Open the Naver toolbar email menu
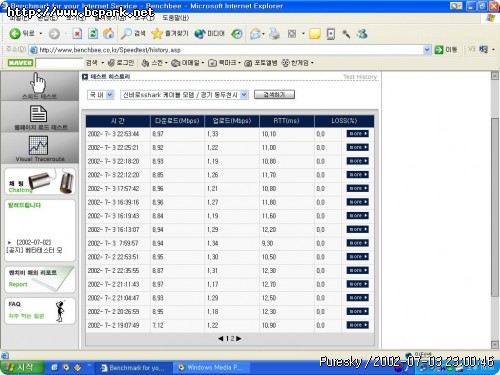 point(187,63)
